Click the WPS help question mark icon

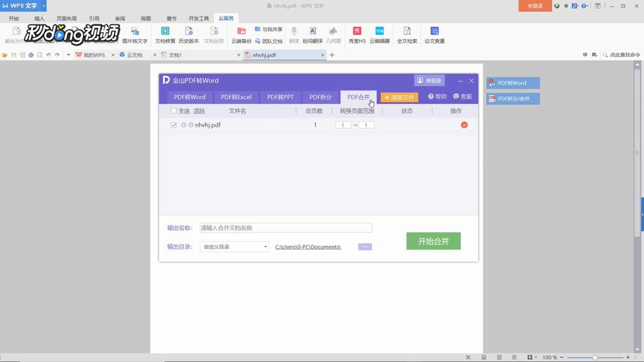click(x=584, y=6)
